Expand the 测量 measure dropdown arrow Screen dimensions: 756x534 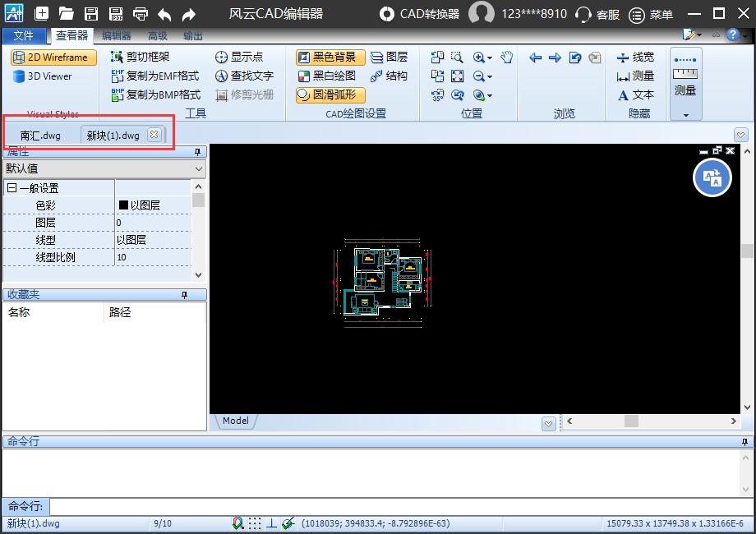686,115
